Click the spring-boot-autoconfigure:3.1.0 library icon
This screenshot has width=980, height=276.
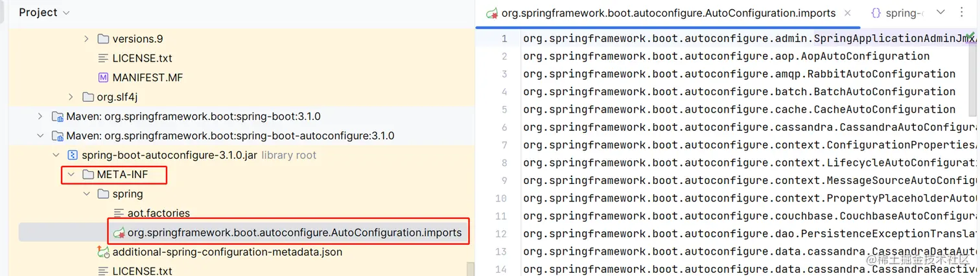[57, 136]
